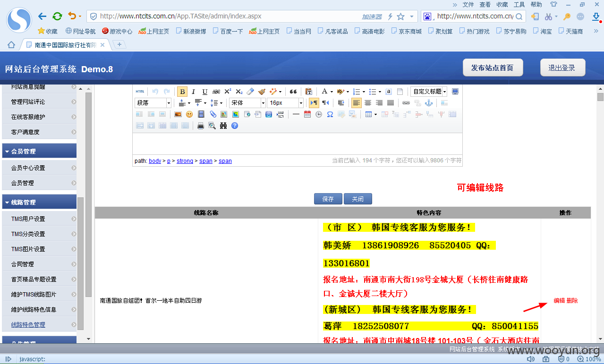Click the paste-as-plain-text clipboard icon

[309, 92]
